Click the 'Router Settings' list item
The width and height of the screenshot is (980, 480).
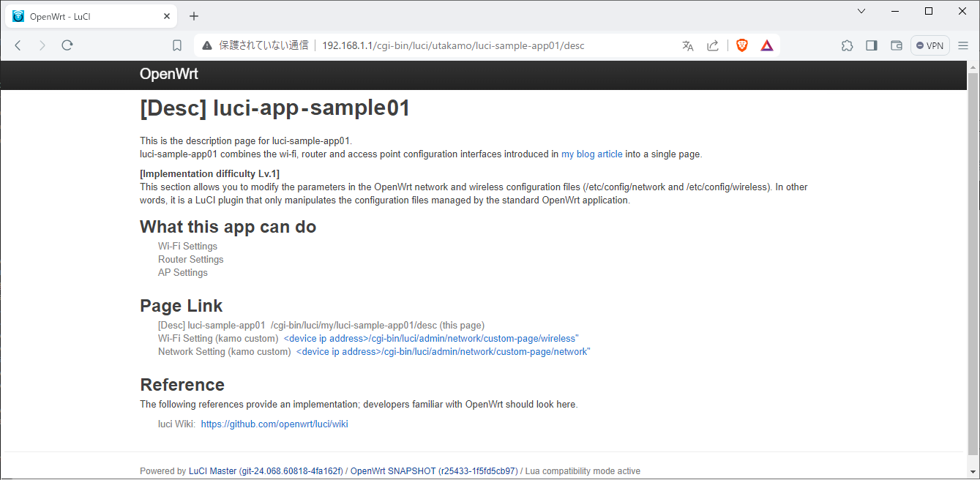pyautogui.click(x=190, y=259)
